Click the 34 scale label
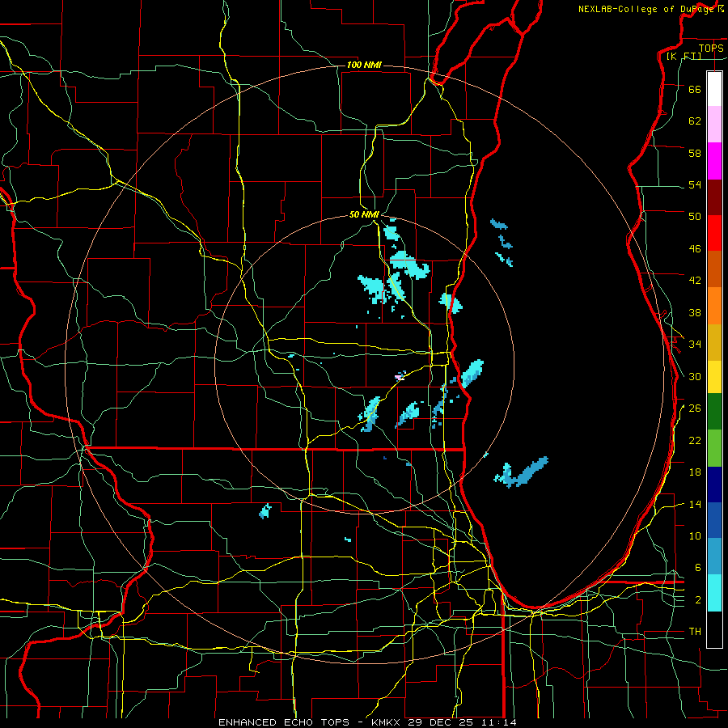The image size is (728, 728). [x=695, y=345]
